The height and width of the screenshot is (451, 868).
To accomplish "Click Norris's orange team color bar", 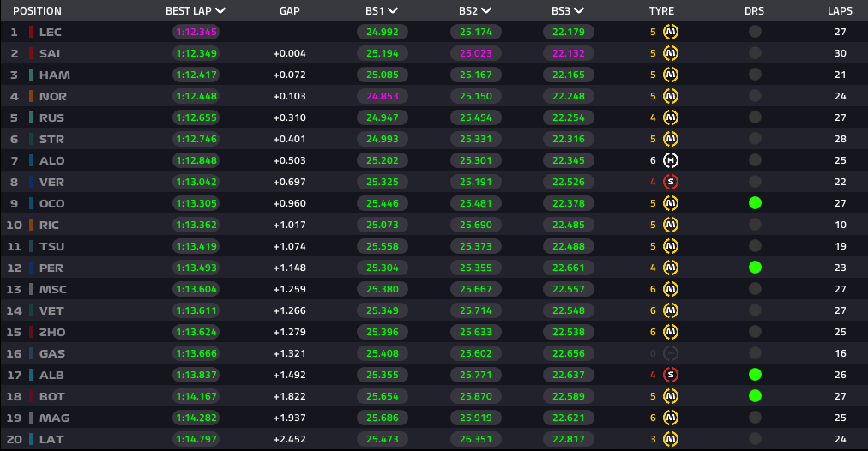I will click(x=31, y=96).
